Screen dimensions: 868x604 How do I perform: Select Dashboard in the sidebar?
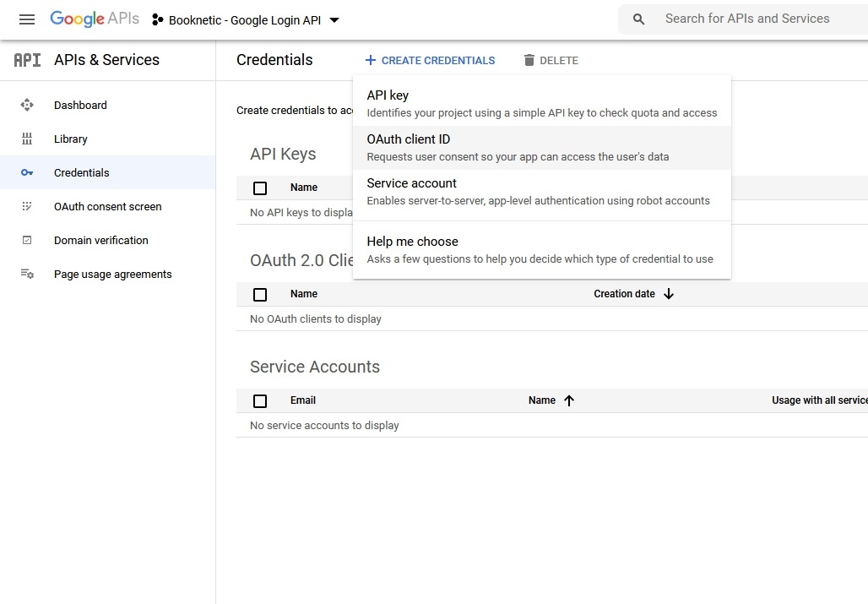point(80,105)
